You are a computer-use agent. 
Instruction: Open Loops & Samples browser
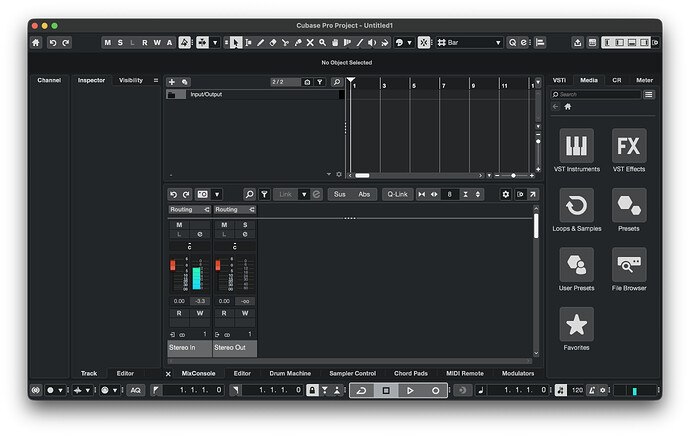(576, 205)
